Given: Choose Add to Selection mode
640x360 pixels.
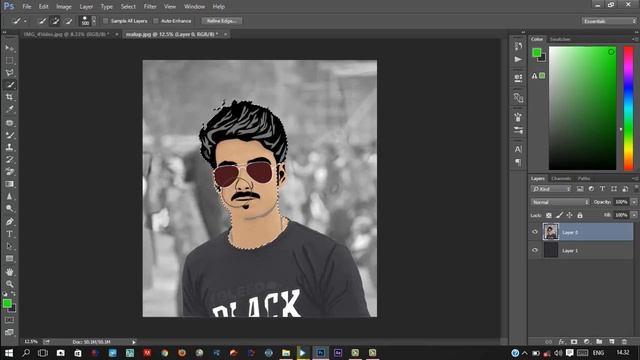Looking at the screenshot, I should coord(56,21).
